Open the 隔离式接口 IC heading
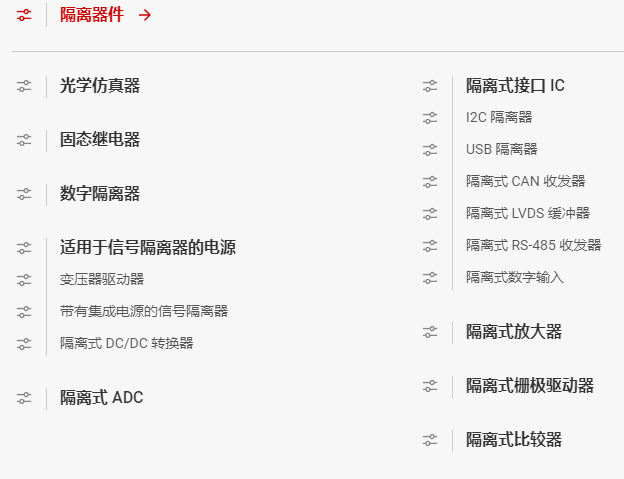This screenshot has height=479, width=624. [515, 86]
